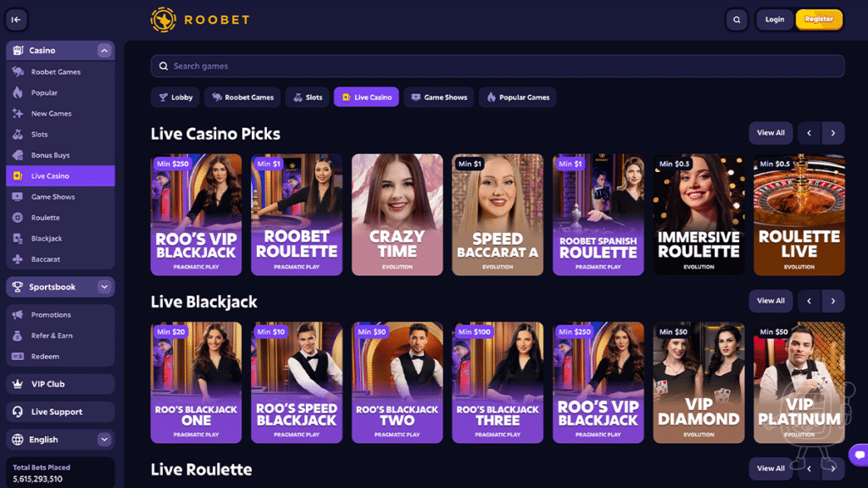Viewport: 868px width, 488px height.
Task: Click the Login button
Action: point(775,19)
